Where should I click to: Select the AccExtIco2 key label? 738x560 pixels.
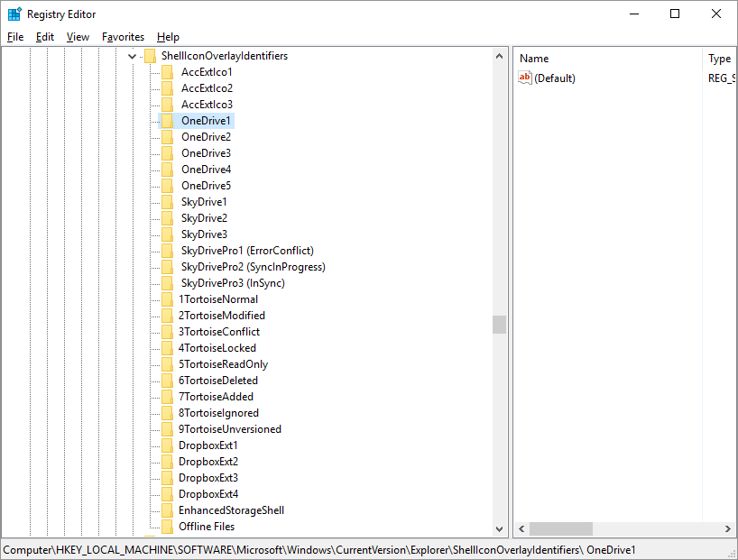[x=208, y=88]
